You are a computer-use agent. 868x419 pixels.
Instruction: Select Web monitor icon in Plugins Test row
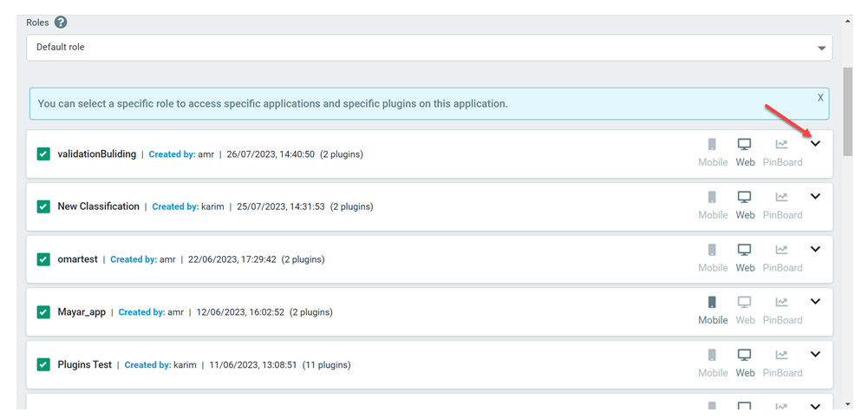[745, 355]
